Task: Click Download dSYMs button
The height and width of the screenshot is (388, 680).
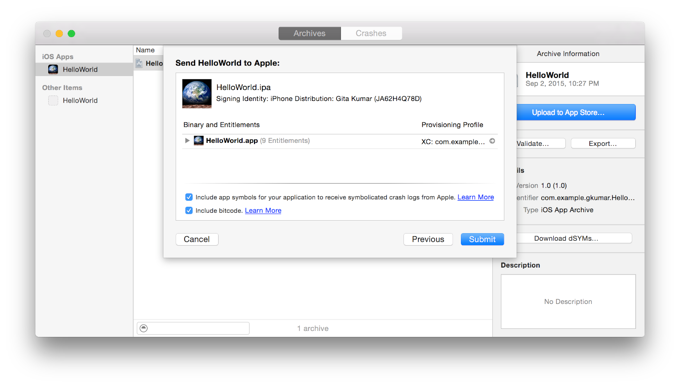Action: (574, 238)
